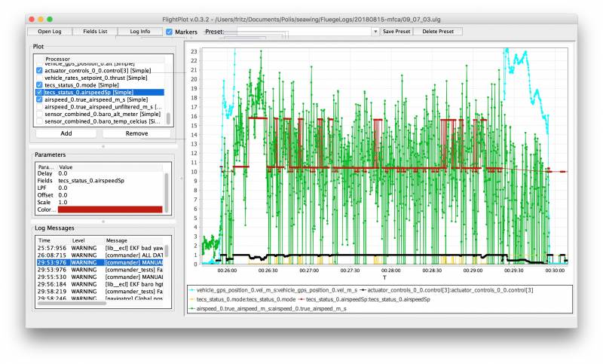Remove the selected processor from plot
Viewport: 603px width, 364px height.
click(x=136, y=133)
